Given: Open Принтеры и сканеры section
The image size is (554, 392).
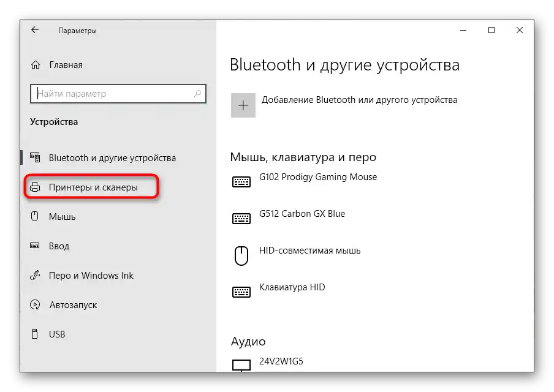Looking at the screenshot, I should pos(93,187).
